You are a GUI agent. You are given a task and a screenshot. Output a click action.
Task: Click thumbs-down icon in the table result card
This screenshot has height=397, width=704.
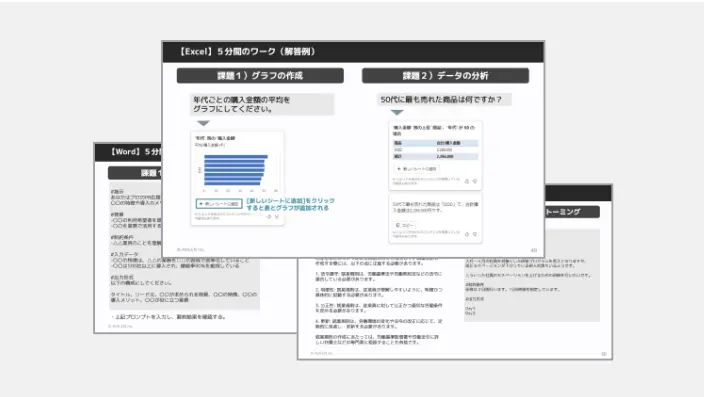475,181
